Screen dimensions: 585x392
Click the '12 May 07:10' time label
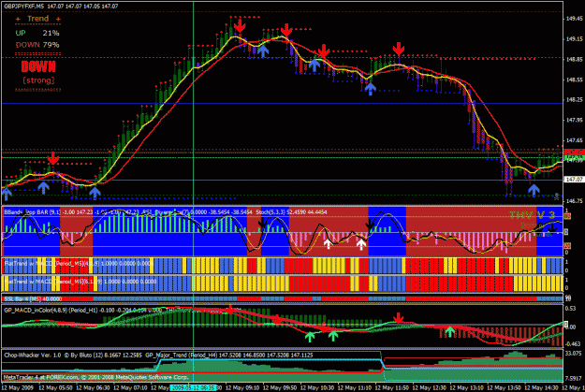click(x=130, y=388)
